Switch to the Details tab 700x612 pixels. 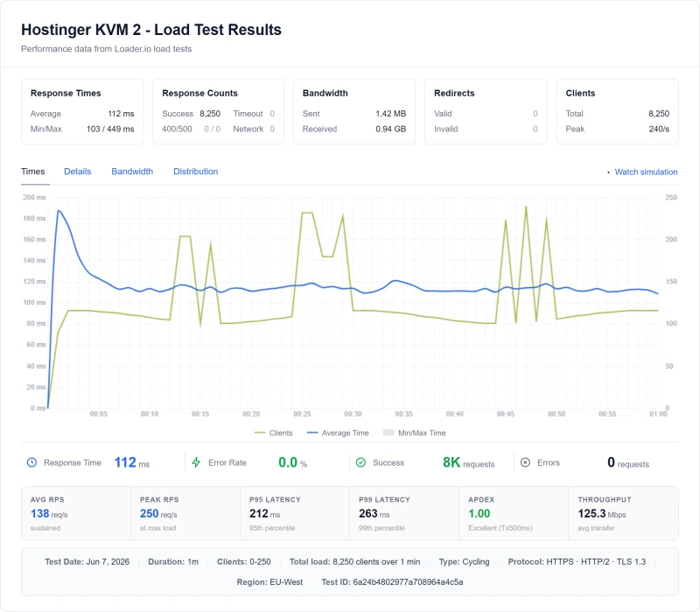[x=77, y=172]
